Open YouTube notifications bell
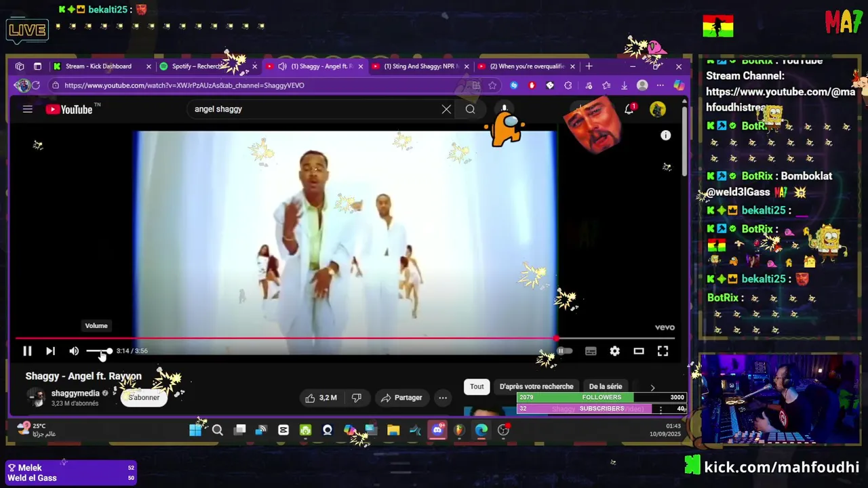Image resolution: width=868 pixels, height=488 pixels. point(629,109)
